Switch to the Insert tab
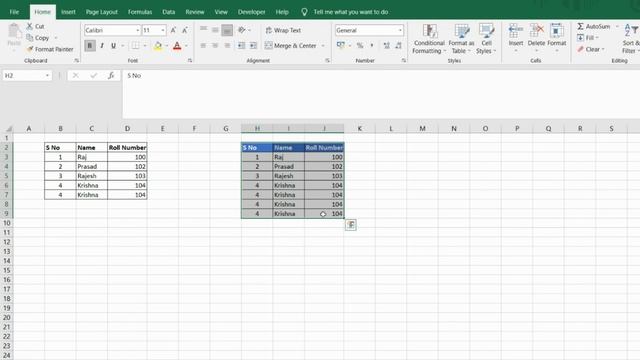The image size is (640, 360). coord(68,12)
